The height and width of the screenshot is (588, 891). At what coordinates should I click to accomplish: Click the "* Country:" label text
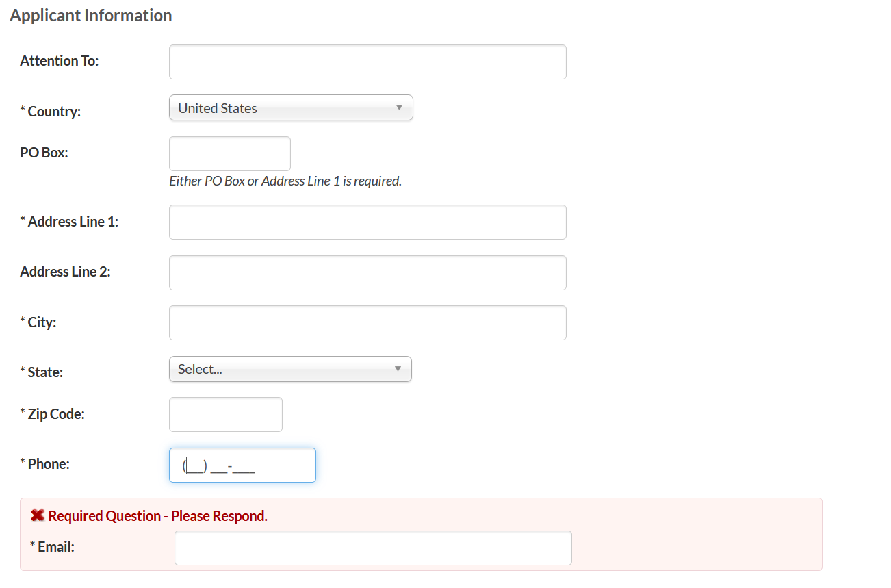[51, 112]
